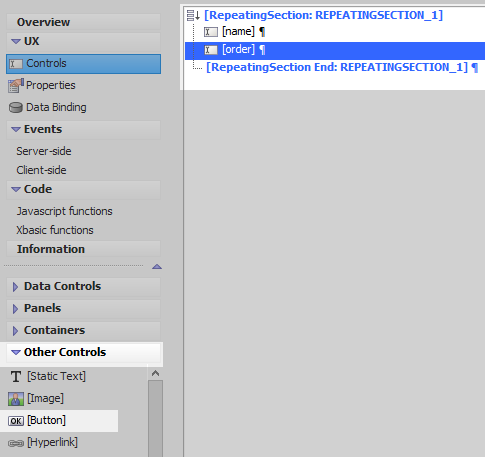Open the Overview pane
The width and height of the screenshot is (485, 457).
tap(83, 22)
